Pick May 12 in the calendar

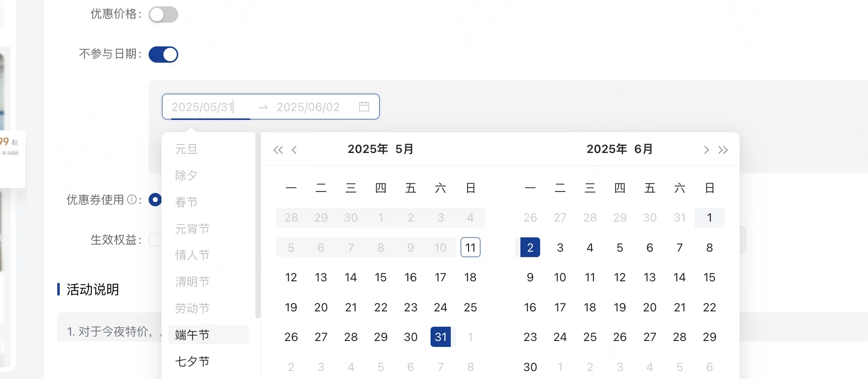point(291,277)
